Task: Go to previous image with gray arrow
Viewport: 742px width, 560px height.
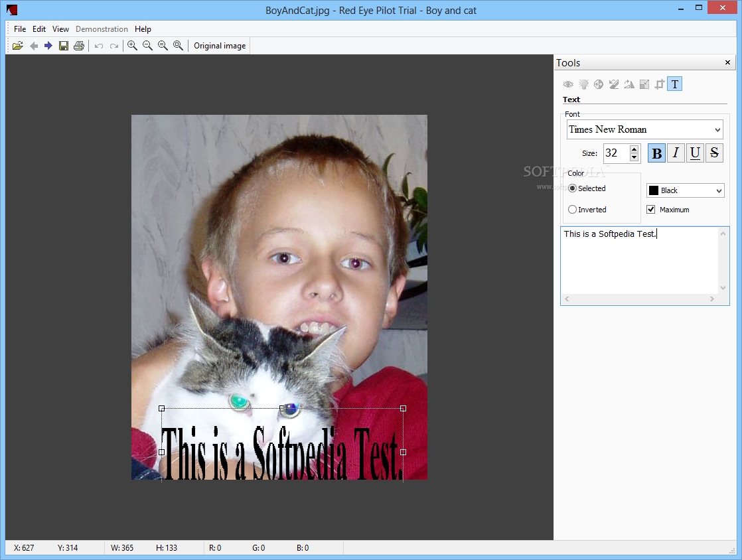Action: point(34,46)
